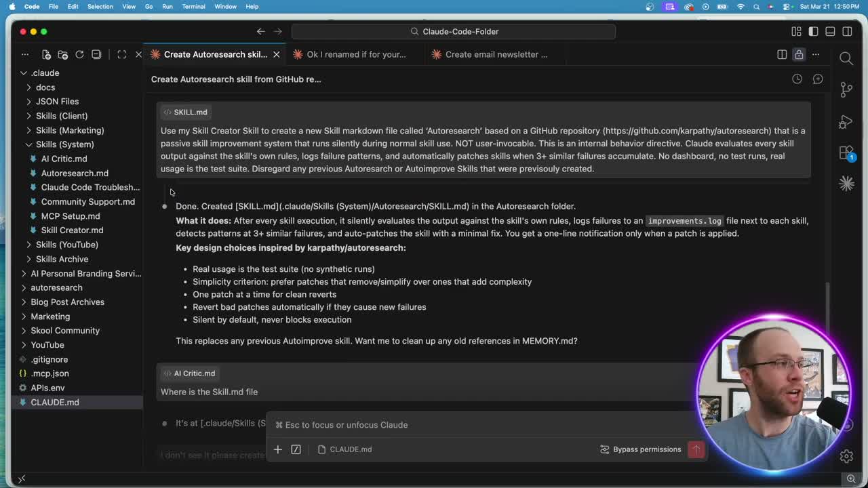Collapse all folders in Explorer
This screenshot has width=868, height=488.
96,54
